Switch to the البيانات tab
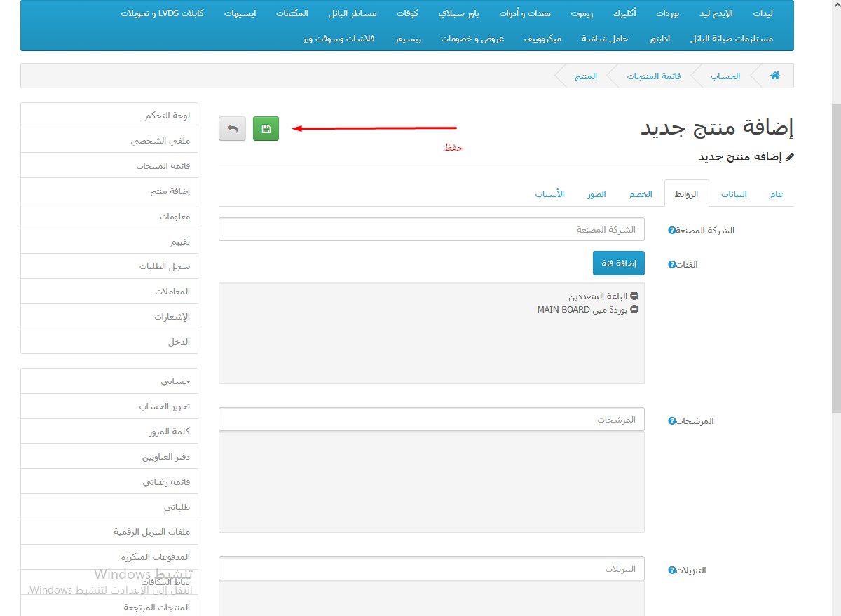Viewport: 841px width, 616px height. click(x=734, y=194)
